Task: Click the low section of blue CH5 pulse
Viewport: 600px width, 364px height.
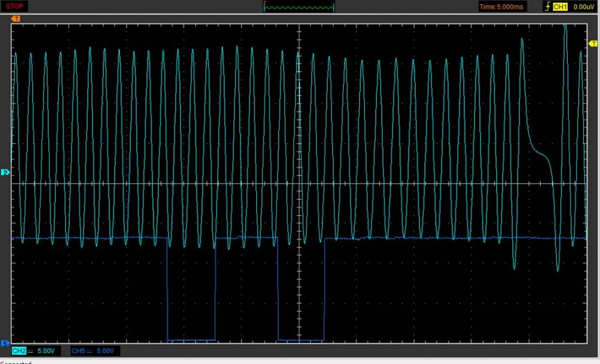Action: (191, 340)
